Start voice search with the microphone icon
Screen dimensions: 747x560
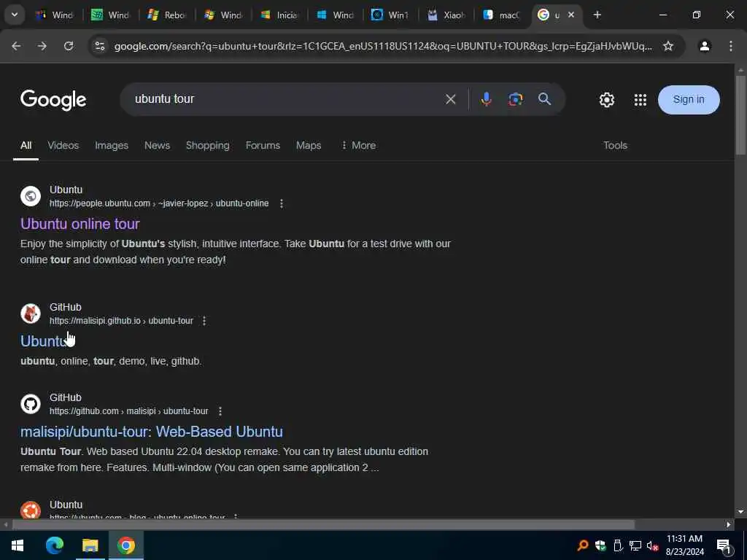click(486, 99)
